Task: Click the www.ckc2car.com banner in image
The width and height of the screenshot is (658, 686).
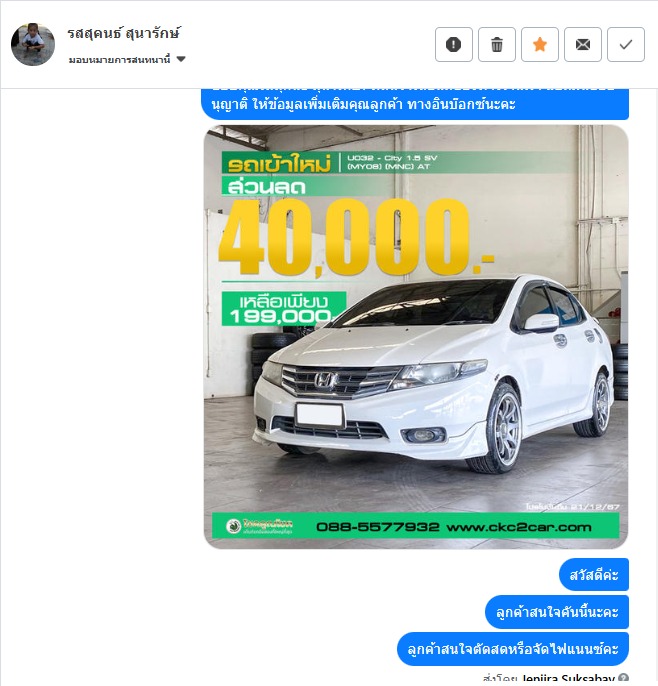Action: coord(518,527)
